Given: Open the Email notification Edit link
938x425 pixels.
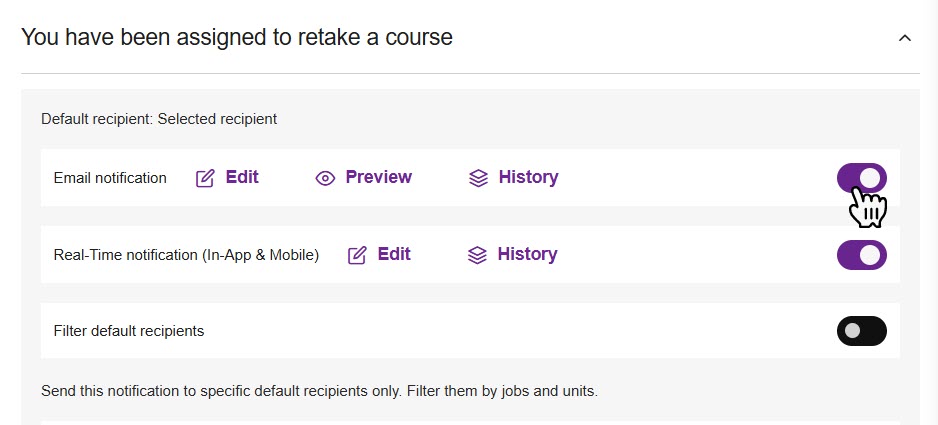Looking at the screenshot, I should [x=242, y=177].
